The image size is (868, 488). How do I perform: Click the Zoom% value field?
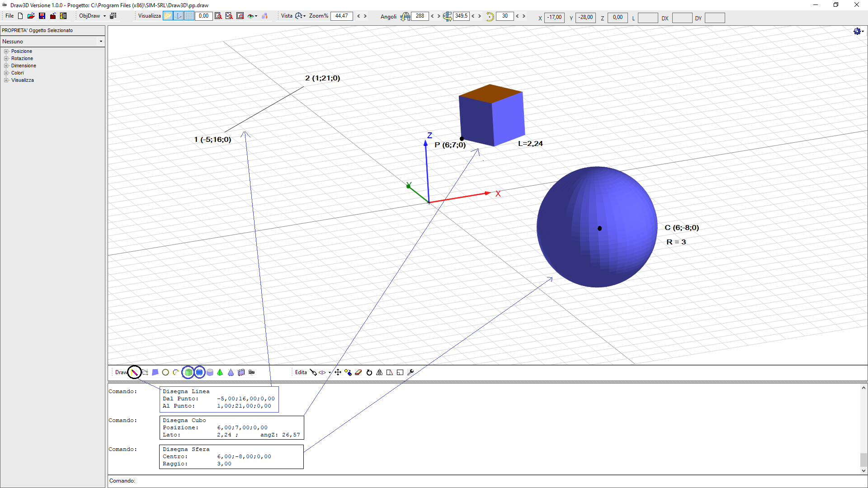(x=342, y=16)
